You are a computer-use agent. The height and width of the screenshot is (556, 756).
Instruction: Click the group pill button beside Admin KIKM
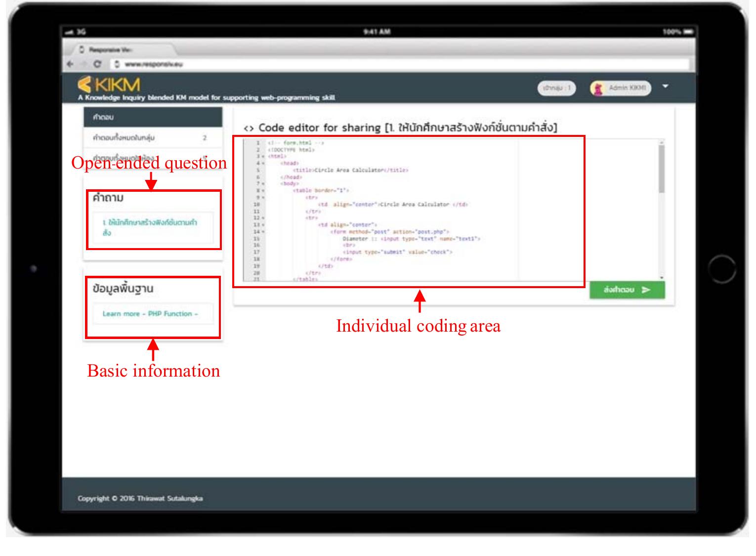[556, 88]
